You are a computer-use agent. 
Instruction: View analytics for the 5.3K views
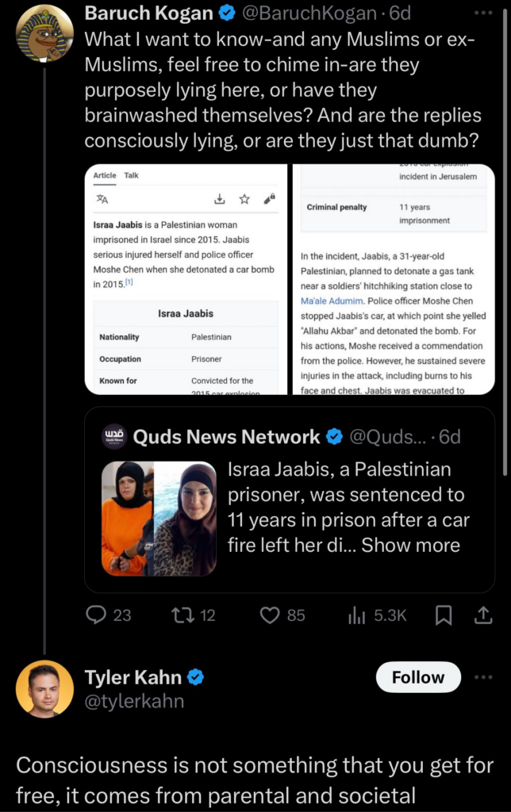pyautogui.click(x=359, y=615)
